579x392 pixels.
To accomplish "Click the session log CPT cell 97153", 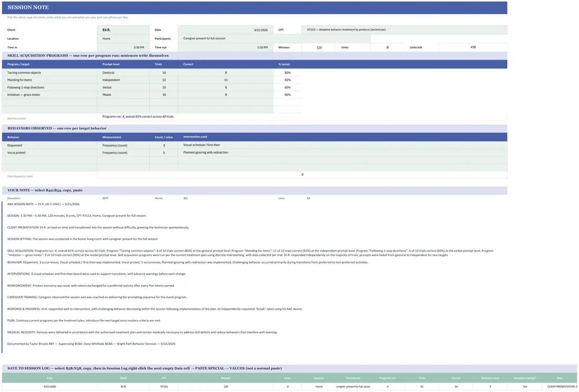I will pyautogui.click(x=164, y=386).
